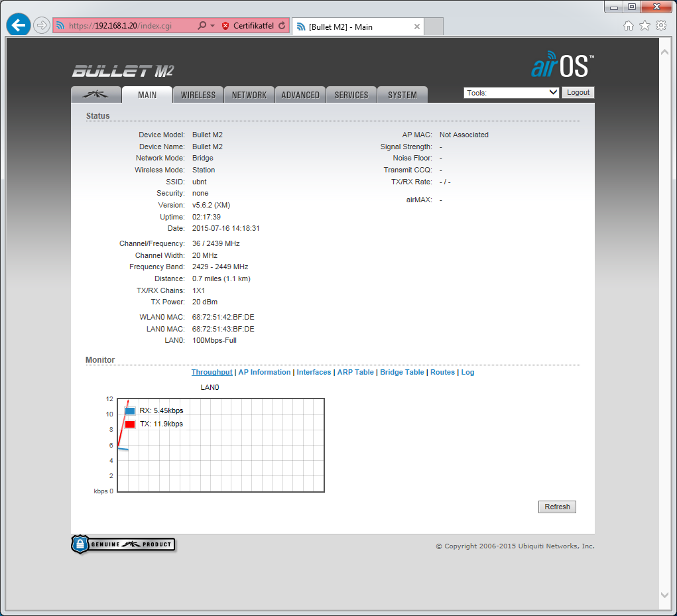
Task: Click the Security value none
Action: pyautogui.click(x=200, y=194)
